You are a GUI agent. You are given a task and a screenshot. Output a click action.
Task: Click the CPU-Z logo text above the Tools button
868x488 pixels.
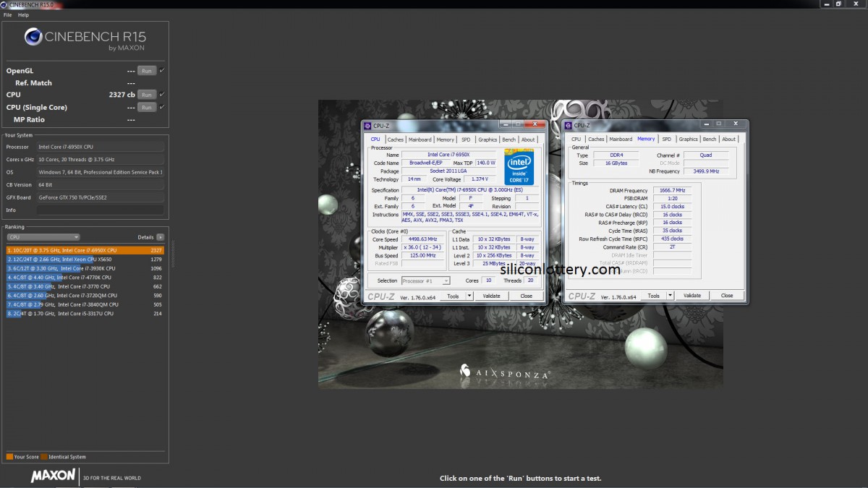(x=382, y=295)
